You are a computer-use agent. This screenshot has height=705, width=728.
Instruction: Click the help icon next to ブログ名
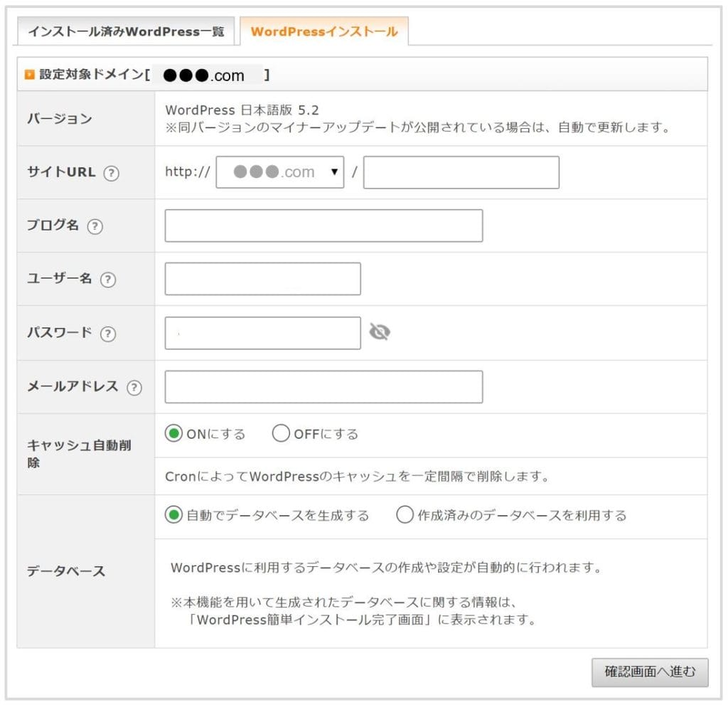click(x=95, y=226)
